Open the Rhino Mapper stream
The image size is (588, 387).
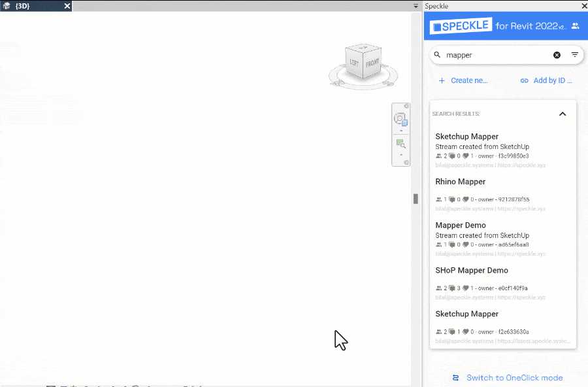[503, 194]
